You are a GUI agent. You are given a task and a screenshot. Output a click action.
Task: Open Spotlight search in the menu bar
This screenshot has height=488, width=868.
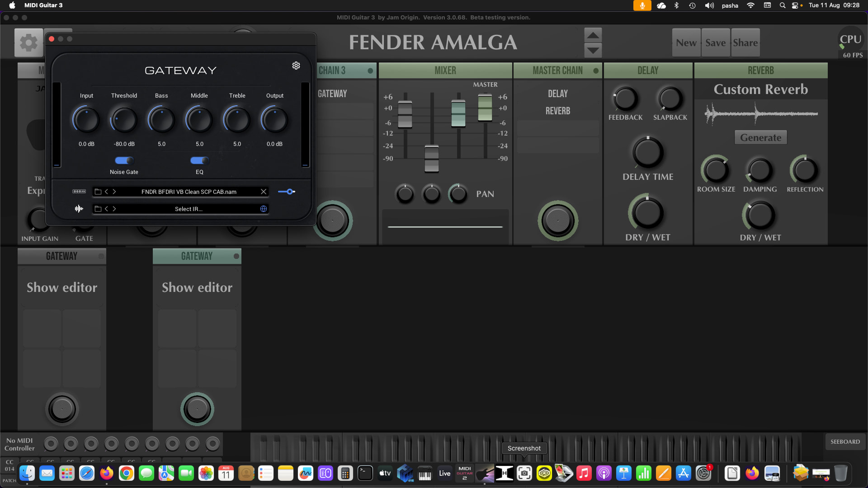783,5
